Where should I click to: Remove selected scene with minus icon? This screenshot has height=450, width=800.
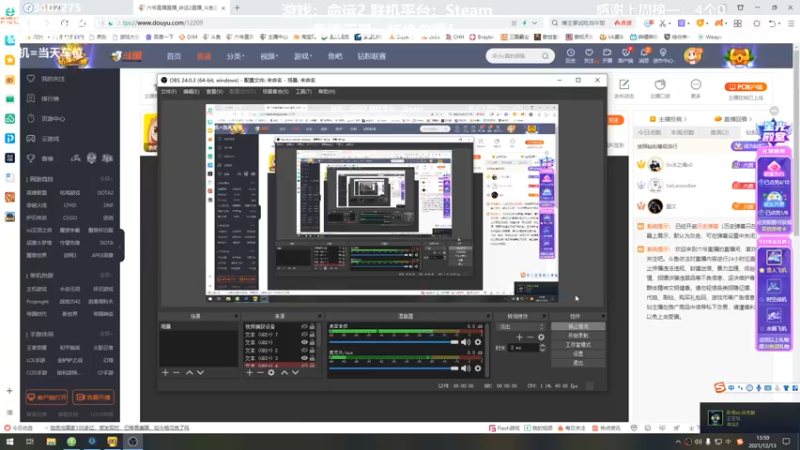[x=177, y=373]
